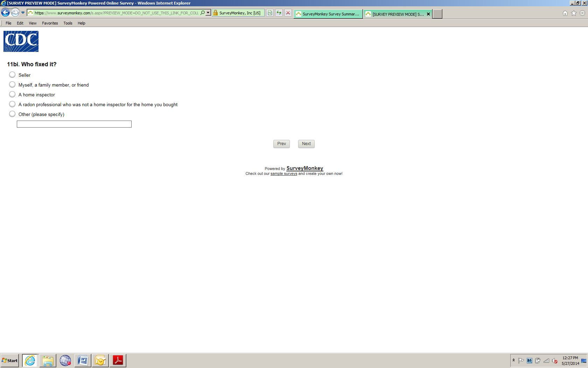Click the Other specify text field
Image resolution: width=588 pixels, height=368 pixels.
(x=74, y=124)
